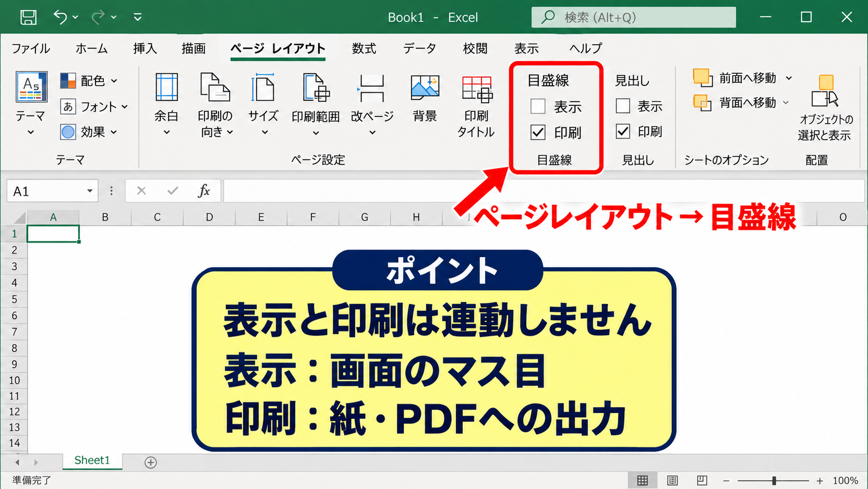Open the ファイル tab
The height and width of the screenshot is (489, 868).
[x=31, y=48]
